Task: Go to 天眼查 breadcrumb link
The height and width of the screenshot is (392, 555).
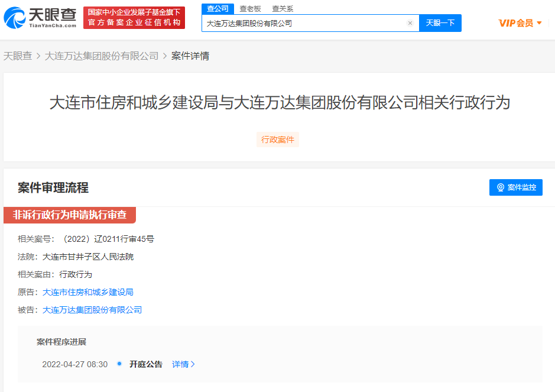Action: tap(18, 56)
